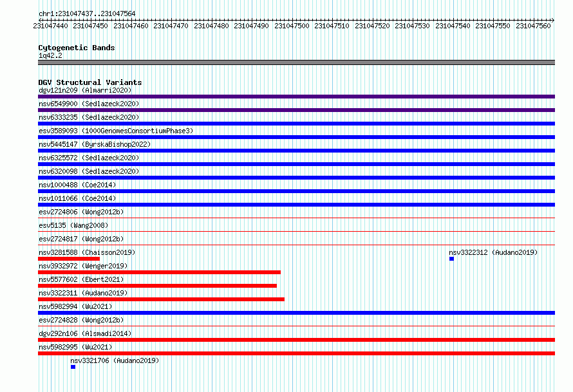
Task: Click the red bar under nsv3322311
Action: [x=161, y=299]
